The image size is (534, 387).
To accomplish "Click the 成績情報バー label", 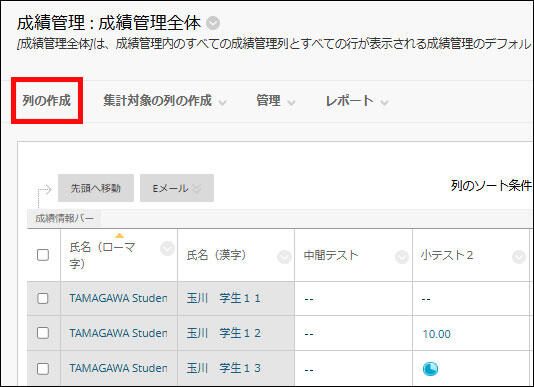I will (64, 218).
